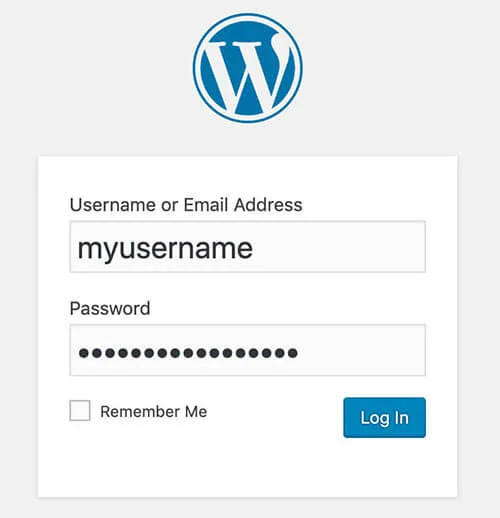Click the Remember Me label text
Viewport: 500px width, 518px height.
click(154, 411)
